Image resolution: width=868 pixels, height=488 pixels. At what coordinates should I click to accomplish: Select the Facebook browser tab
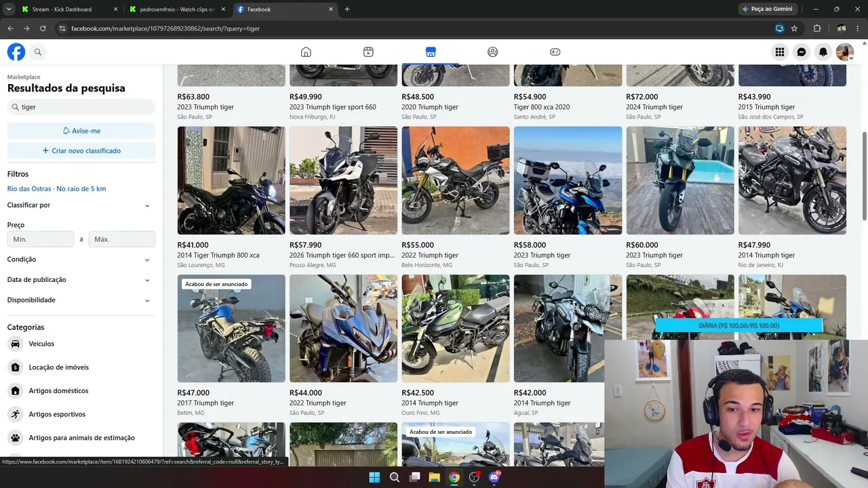coord(285,9)
